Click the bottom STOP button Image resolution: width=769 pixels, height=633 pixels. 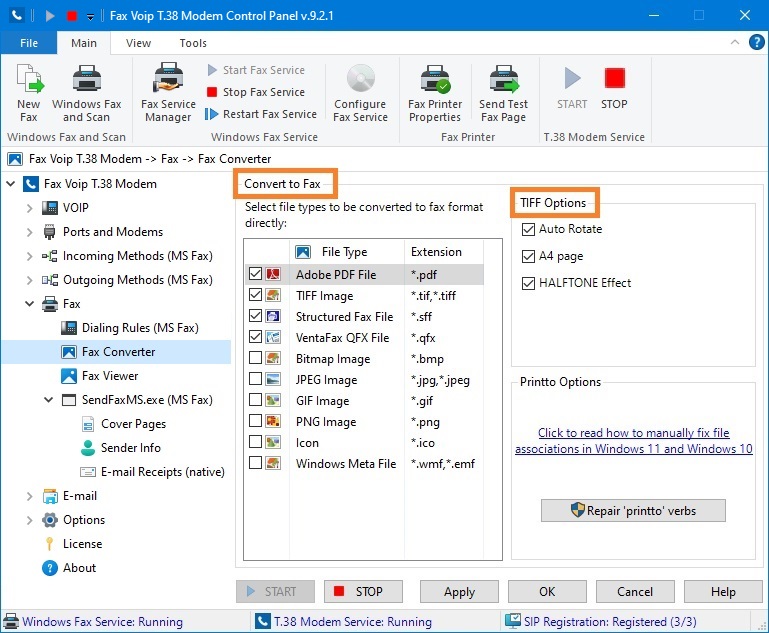(363, 592)
